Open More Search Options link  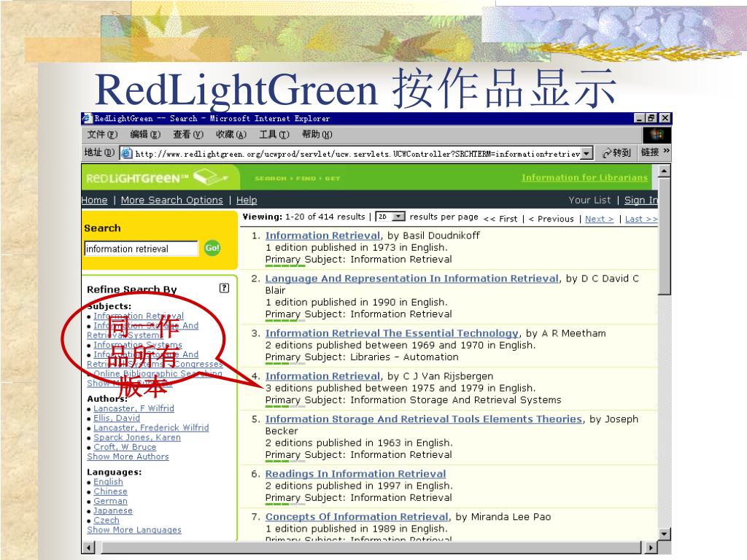tap(171, 200)
